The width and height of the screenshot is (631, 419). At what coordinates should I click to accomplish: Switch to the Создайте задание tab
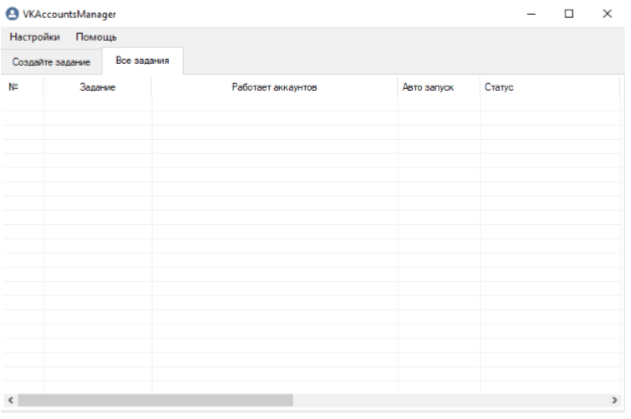tap(51, 61)
